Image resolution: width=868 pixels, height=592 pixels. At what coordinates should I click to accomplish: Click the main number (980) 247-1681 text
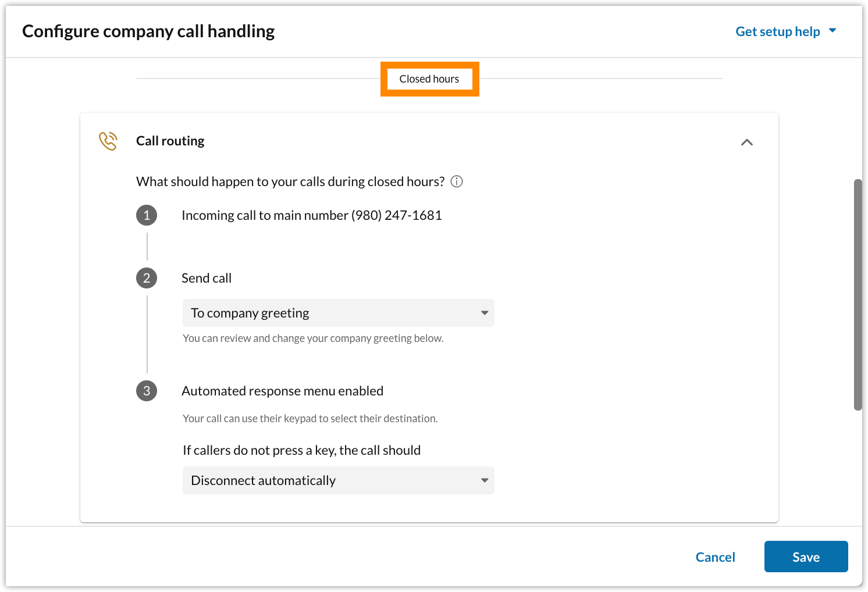coord(311,215)
